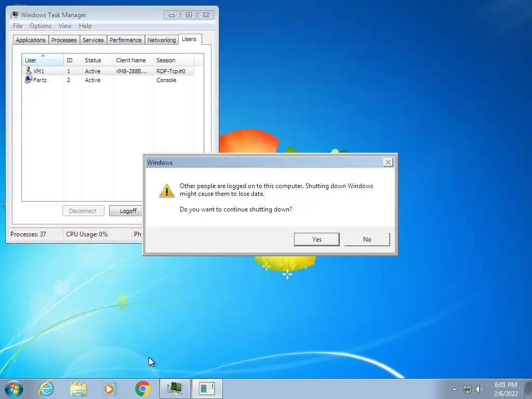The width and height of the screenshot is (532, 399).
Task: Select Fartz user icon in Users list
Action: (28, 79)
